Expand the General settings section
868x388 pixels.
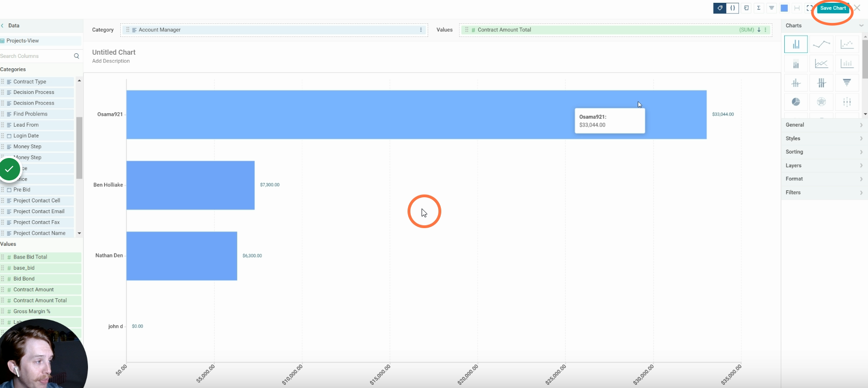tap(824, 125)
